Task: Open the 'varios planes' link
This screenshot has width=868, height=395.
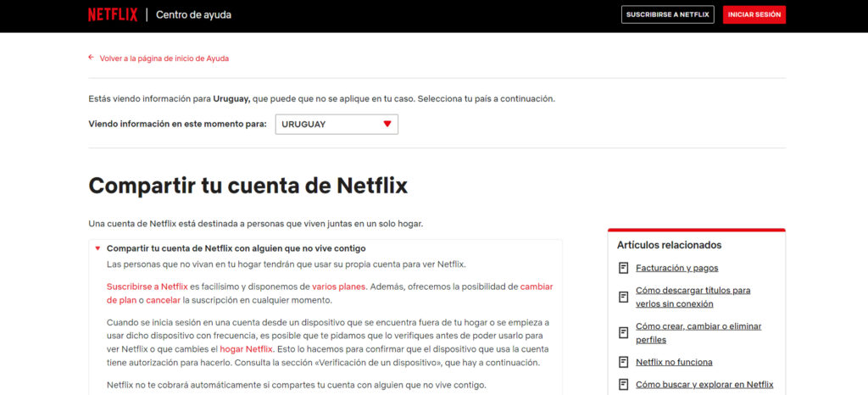Action: [x=338, y=287]
